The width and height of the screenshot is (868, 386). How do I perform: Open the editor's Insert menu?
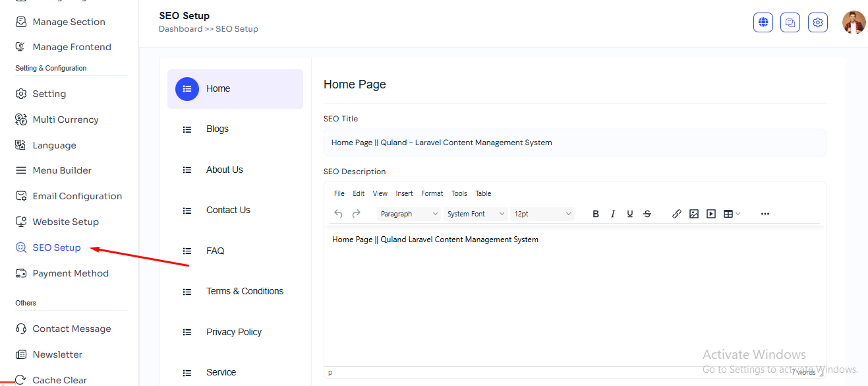click(404, 193)
